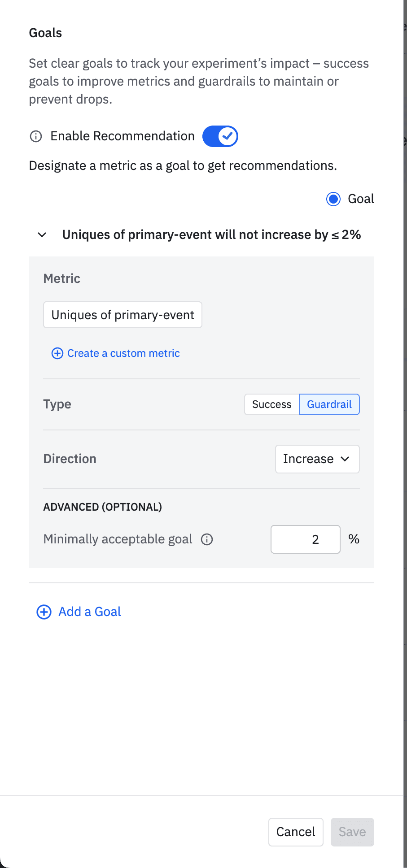
Task: Click info icon next to Minimally acceptable goal
Action: pyautogui.click(x=207, y=539)
